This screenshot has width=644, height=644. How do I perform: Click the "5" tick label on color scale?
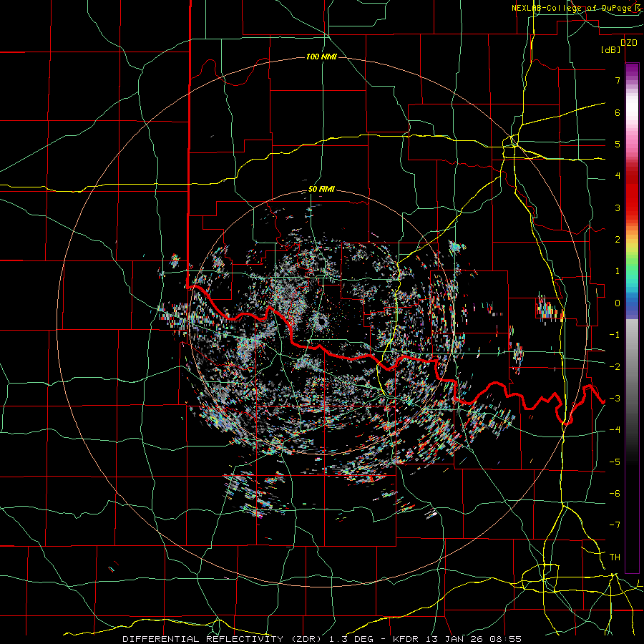click(618, 144)
